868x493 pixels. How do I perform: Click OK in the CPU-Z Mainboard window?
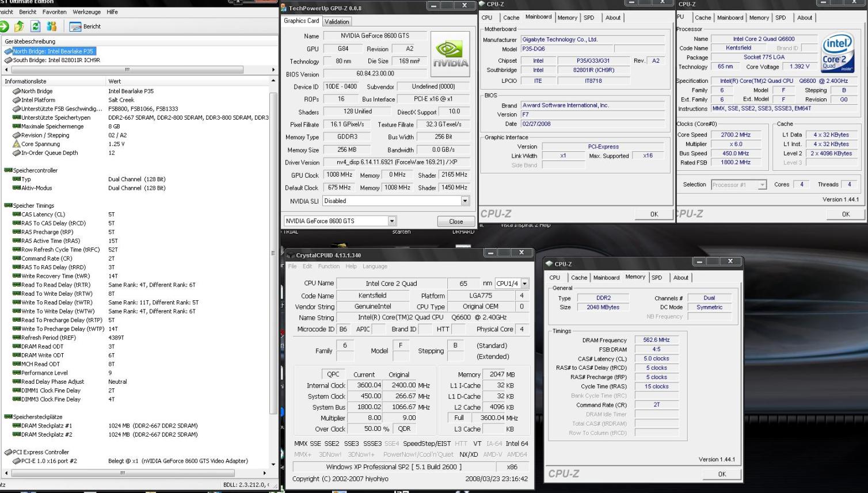point(654,214)
